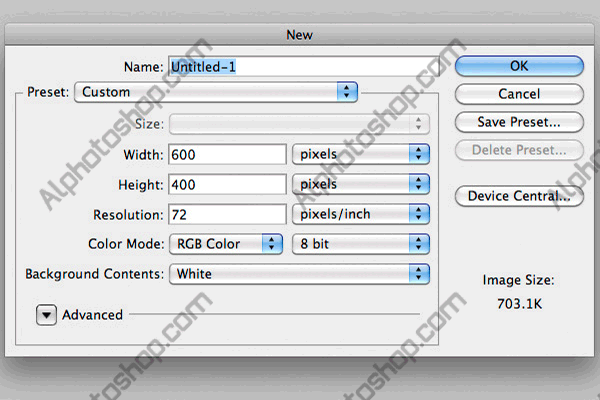This screenshot has width=600, height=400.
Task: Click the Preset label
Action: pos(48,92)
